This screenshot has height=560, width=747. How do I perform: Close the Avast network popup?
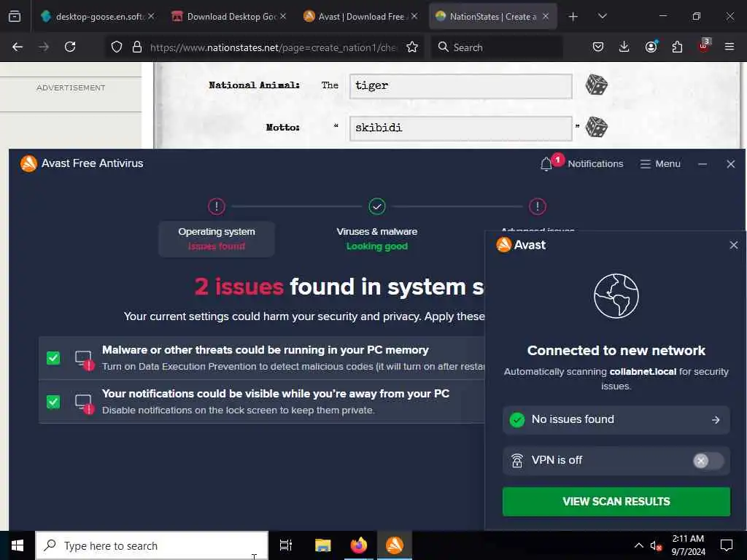[x=734, y=245]
